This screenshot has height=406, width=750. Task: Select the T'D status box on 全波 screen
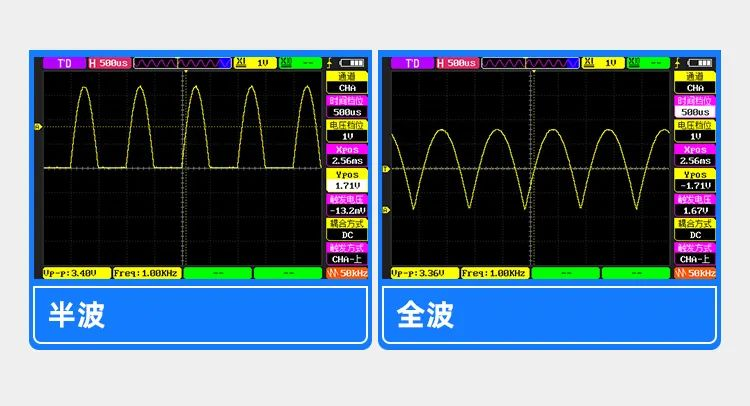coord(412,63)
